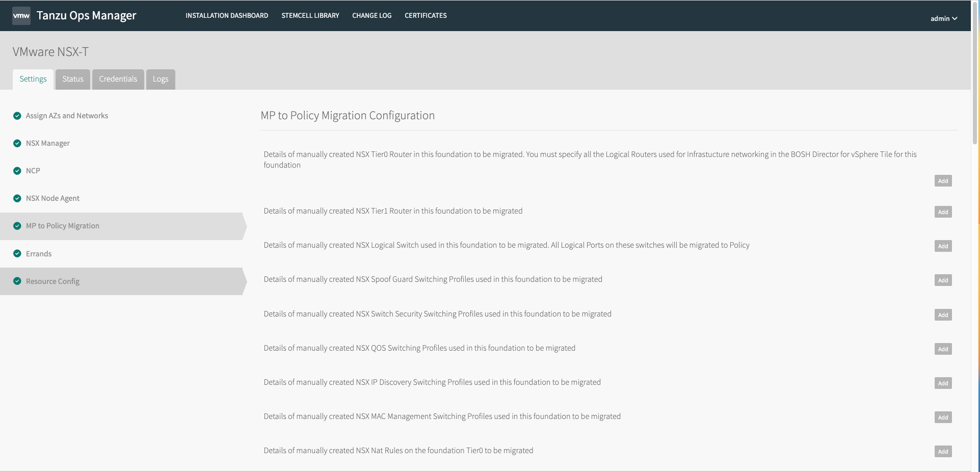Click the VMware NSX-T tile title
980x472 pixels.
click(50, 52)
